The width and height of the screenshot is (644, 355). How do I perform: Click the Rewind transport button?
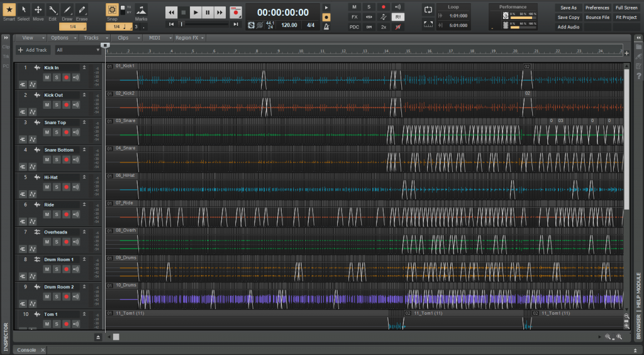point(171,13)
